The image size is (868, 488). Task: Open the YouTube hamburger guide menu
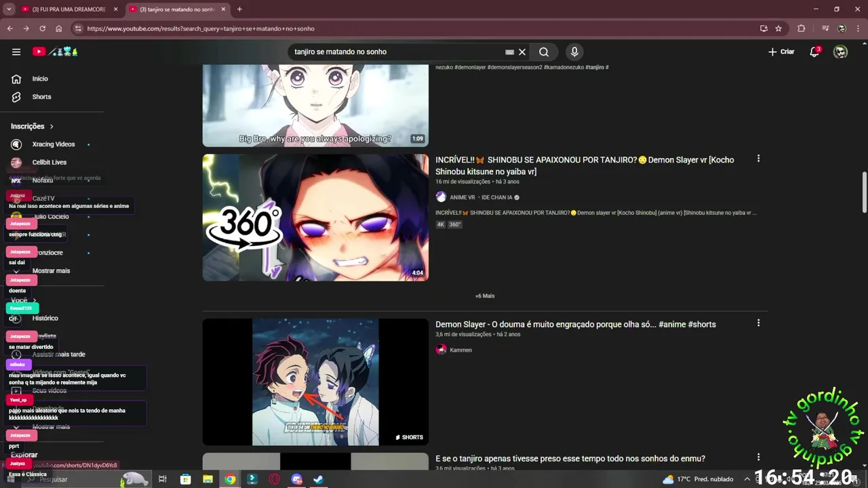pyautogui.click(x=16, y=52)
